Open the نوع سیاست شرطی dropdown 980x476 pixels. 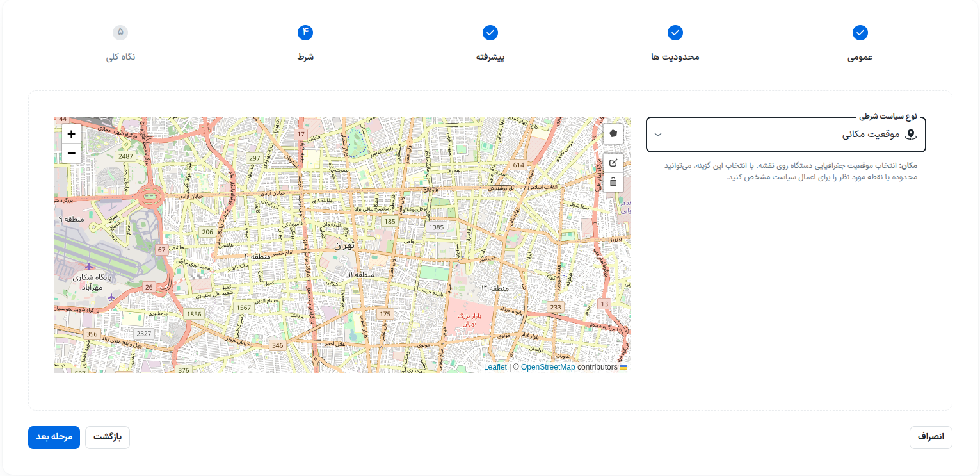(786, 135)
